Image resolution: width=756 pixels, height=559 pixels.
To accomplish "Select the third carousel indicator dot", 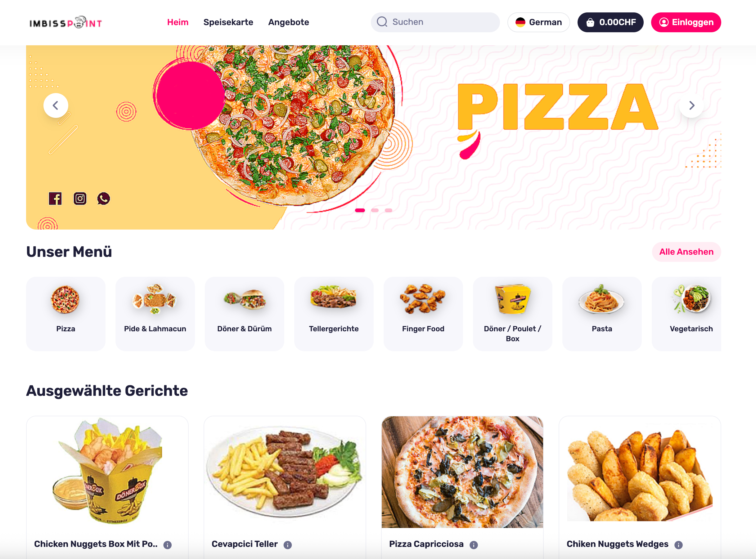I will pos(388,210).
